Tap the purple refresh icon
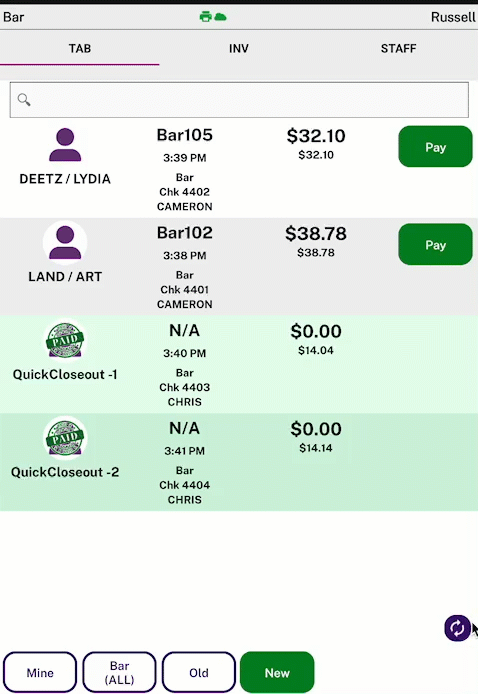Screen dimensions: 478x694 coord(457,628)
